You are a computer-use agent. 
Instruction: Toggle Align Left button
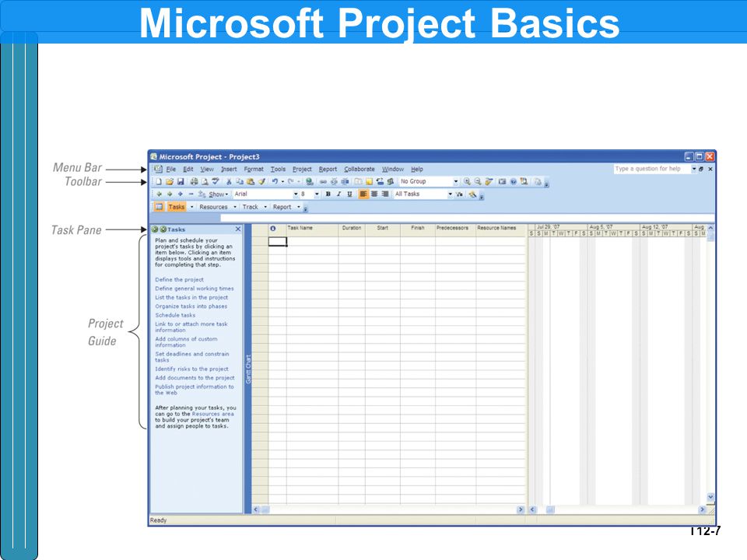click(363, 194)
